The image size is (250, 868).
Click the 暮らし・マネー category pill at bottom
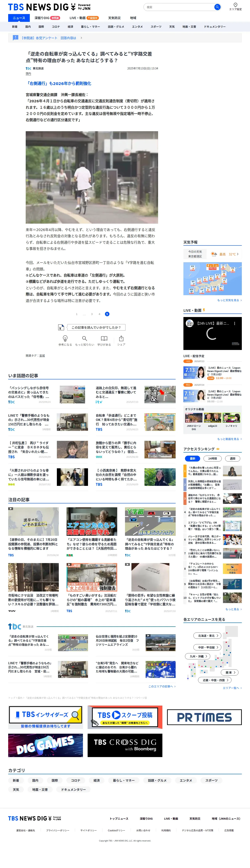click(x=123, y=780)
